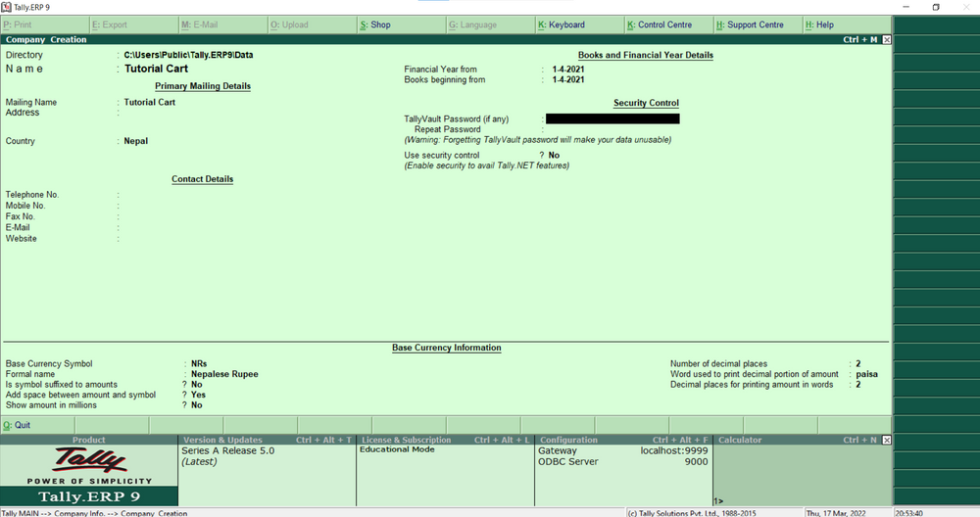The image size is (980, 517).
Task: Open the Export toolbar button
Action: pos(134,25)
